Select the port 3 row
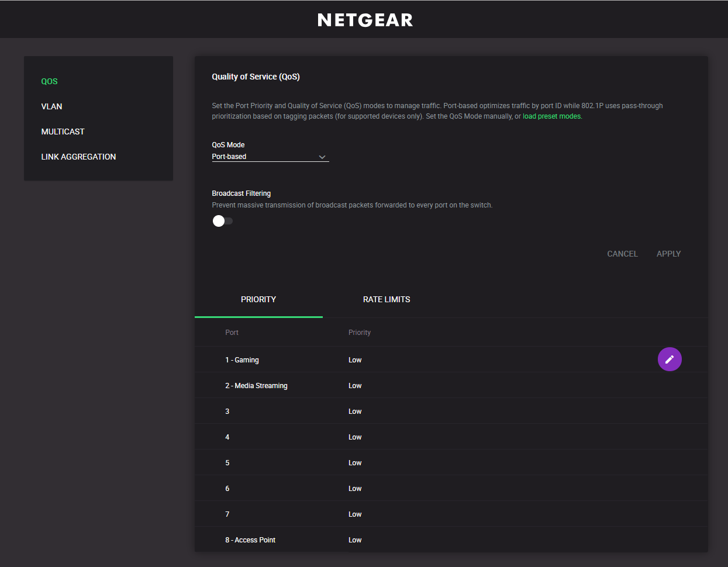Viewport: 728px width, 567px height. click(x=451, y=411)
